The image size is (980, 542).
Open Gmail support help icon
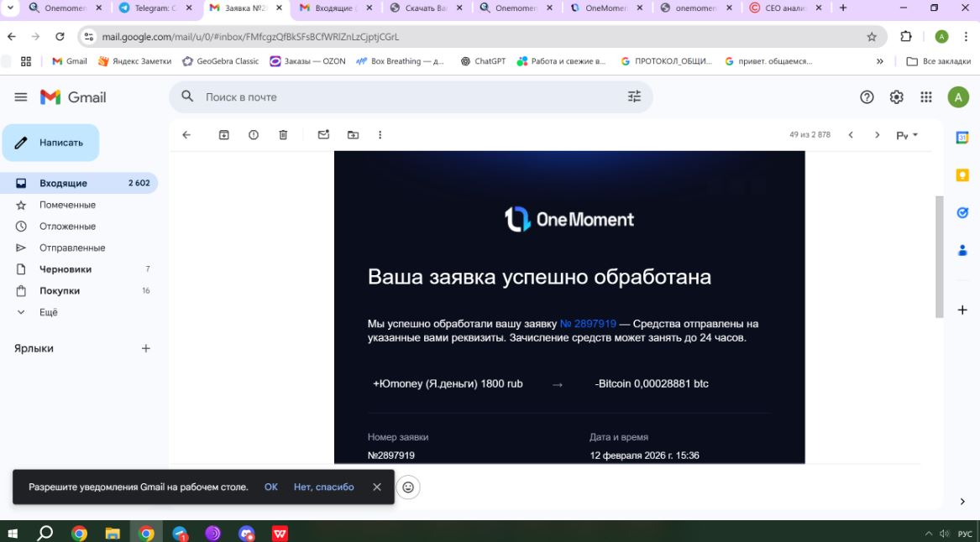(867, 97)
